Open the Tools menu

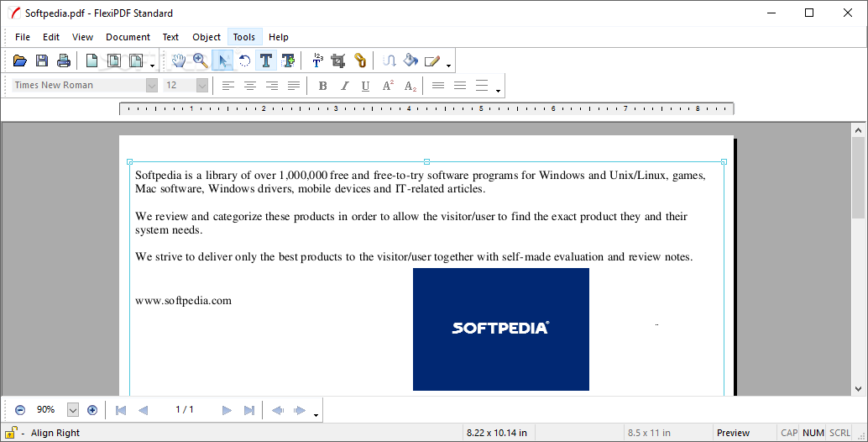[244, 37]
